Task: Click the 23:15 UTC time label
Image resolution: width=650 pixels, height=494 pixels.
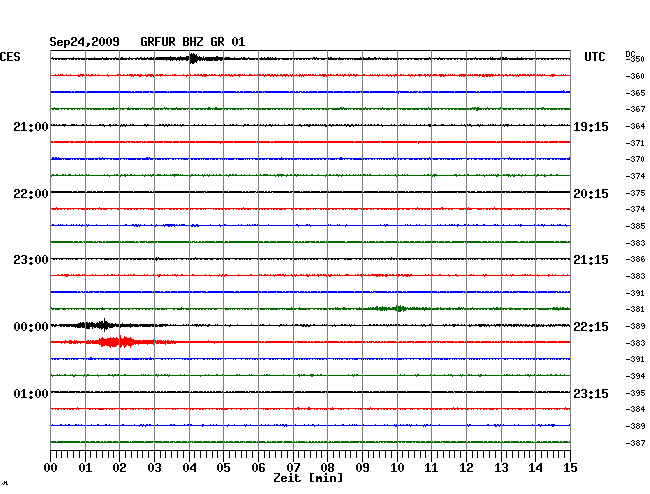Action: click(x=591, y=393)
